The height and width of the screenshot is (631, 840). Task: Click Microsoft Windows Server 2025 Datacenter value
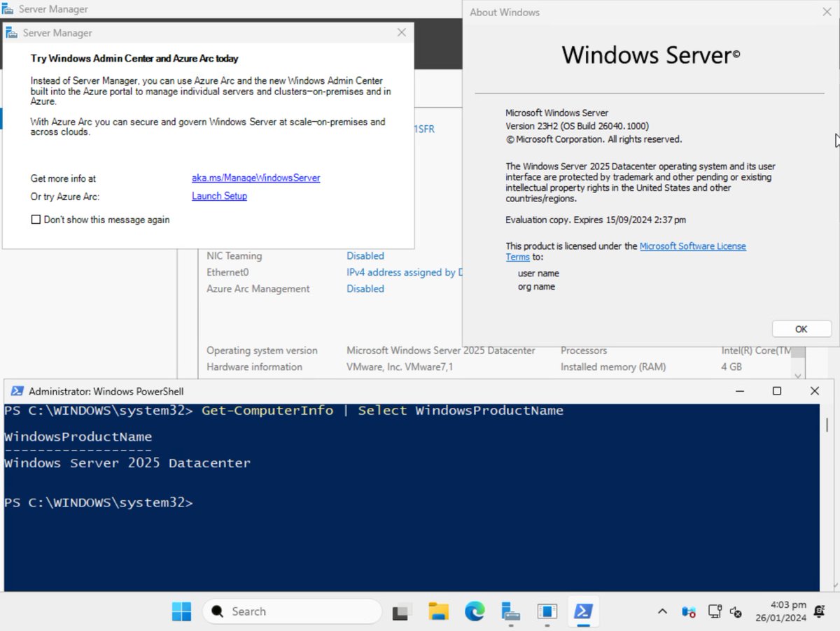point(441,350)
